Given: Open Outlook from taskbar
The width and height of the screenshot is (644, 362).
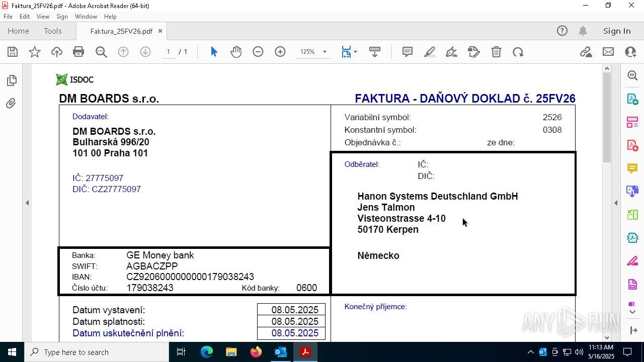Looking at the screenshot, I should [280, 352].
